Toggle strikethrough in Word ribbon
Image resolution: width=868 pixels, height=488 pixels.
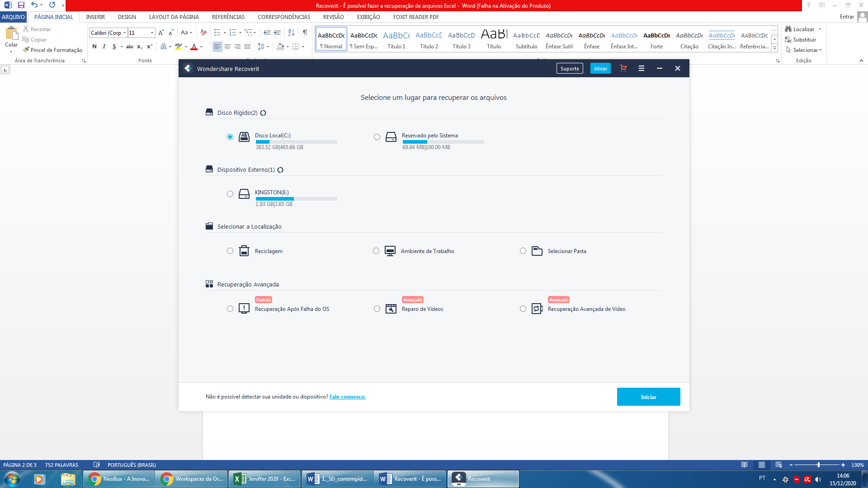pos(130,47)
